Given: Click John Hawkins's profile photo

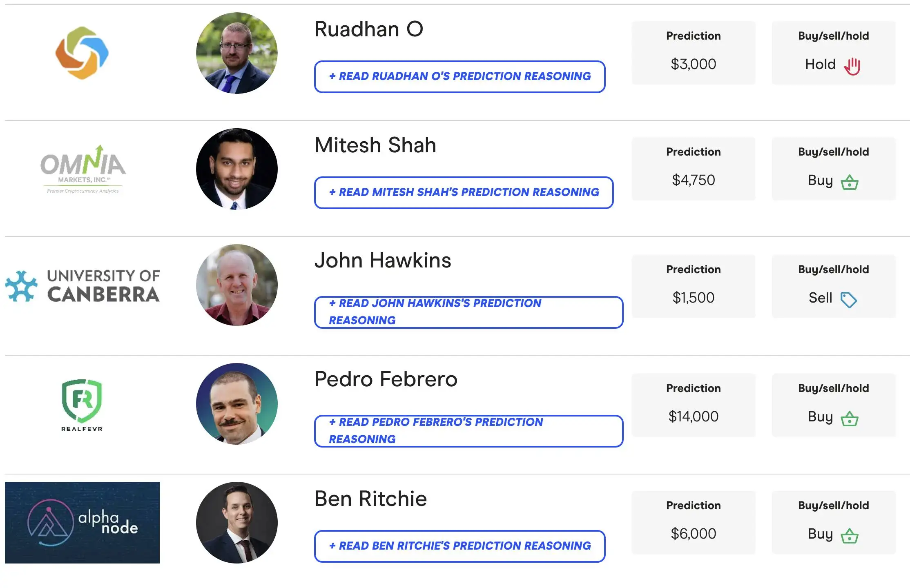Looking at the screenshot, I should point(237,285).
